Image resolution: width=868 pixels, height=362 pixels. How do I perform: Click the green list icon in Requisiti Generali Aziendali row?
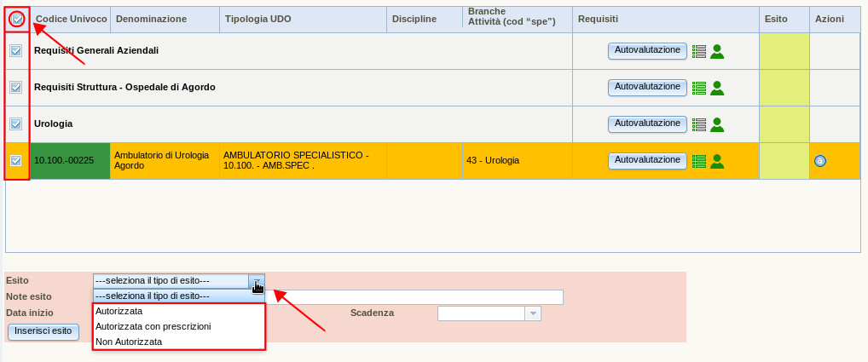699,51
